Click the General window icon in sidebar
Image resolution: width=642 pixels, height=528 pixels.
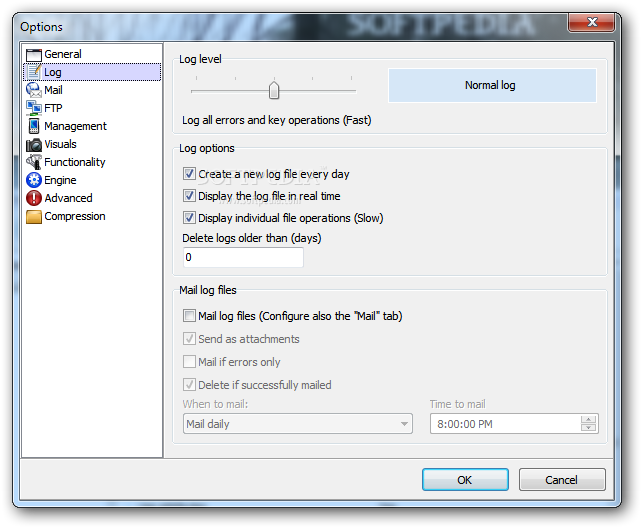click(x=34, y=54)
